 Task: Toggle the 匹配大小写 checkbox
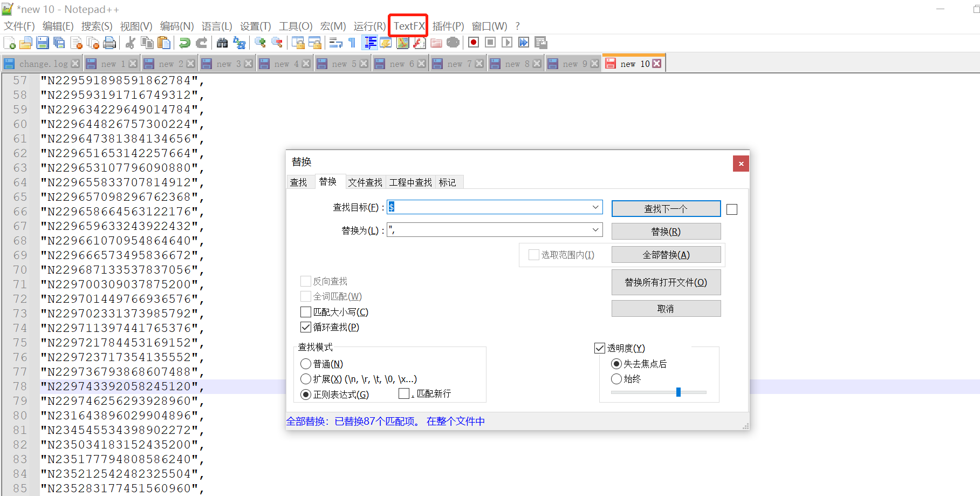(x=306, y=312)
